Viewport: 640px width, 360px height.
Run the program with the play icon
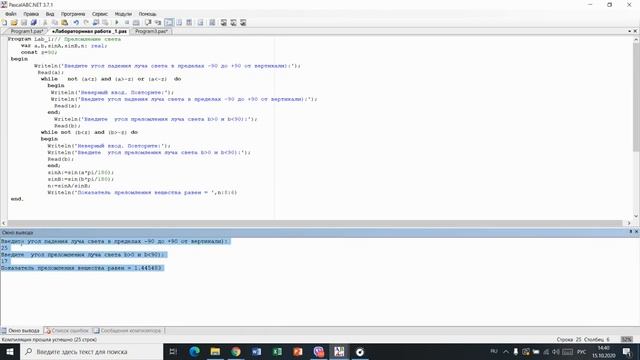[x=117, y=22]
